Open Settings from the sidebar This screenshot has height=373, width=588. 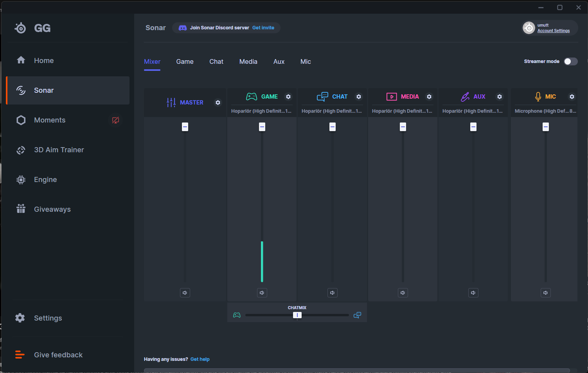68,318
